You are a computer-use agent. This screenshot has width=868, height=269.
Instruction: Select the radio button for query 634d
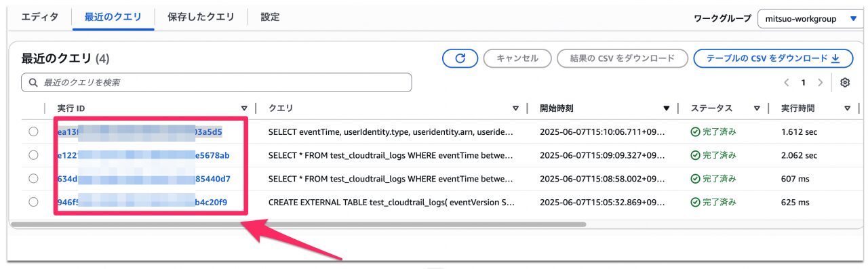point(33,179)
